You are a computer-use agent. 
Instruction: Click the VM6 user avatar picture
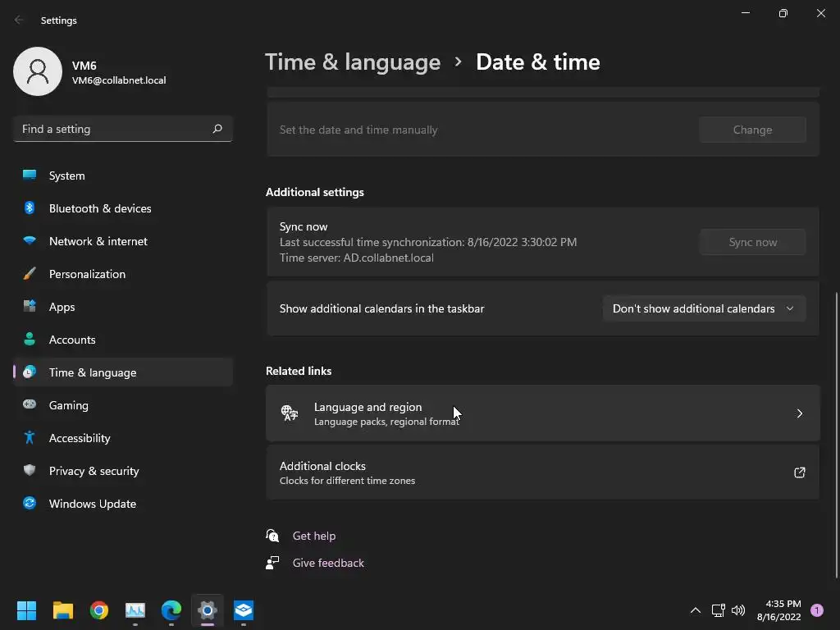pyautogui.click(x=38, y=71)
